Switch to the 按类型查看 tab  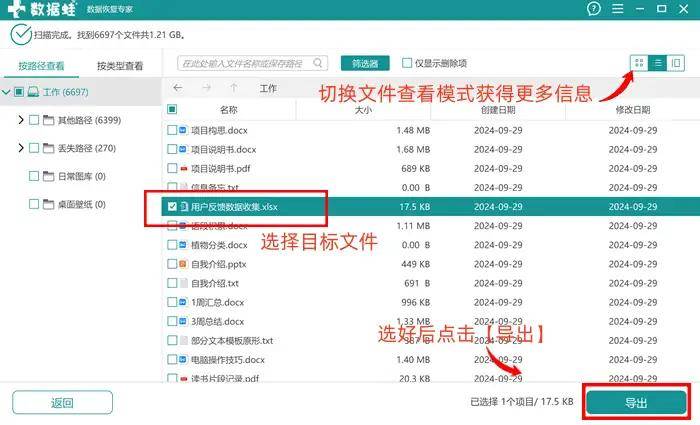119,66
